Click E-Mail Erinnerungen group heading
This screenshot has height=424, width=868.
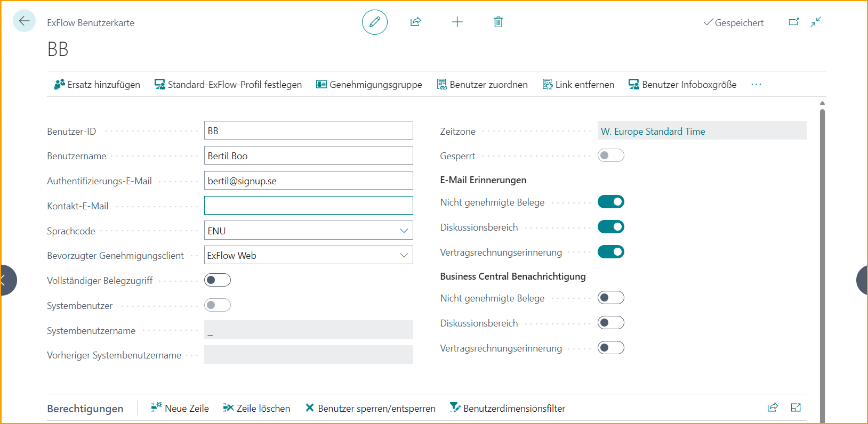coord(483,180)
